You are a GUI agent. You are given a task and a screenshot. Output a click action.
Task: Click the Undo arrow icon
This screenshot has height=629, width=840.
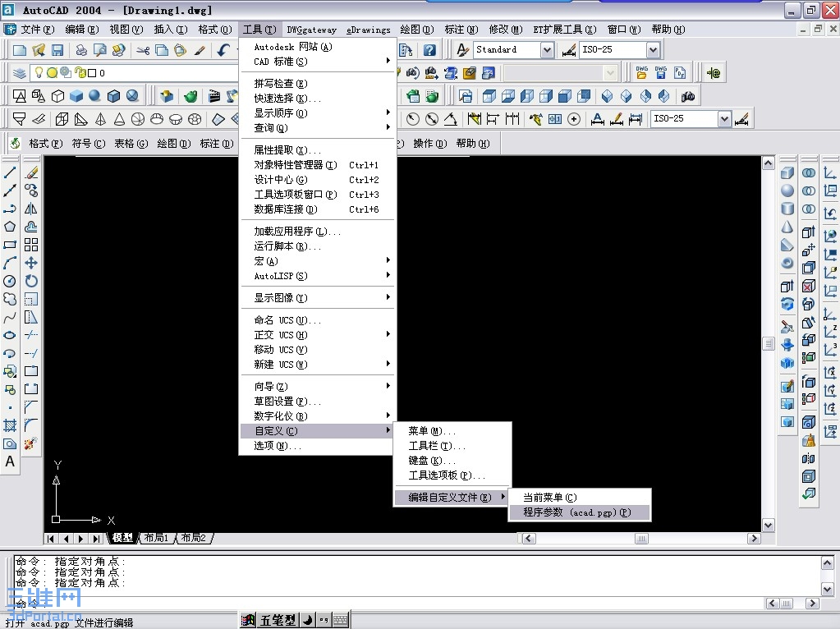click(223, 50)
